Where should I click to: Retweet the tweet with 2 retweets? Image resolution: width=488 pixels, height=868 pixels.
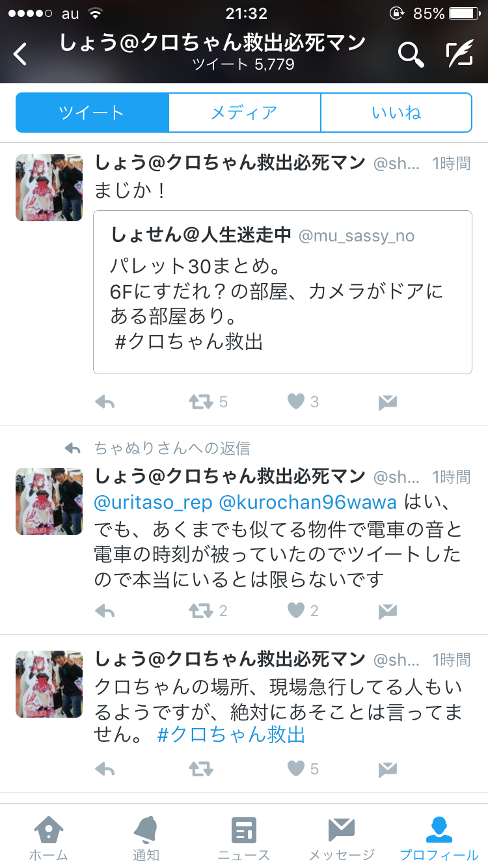[x=201, y=610]
